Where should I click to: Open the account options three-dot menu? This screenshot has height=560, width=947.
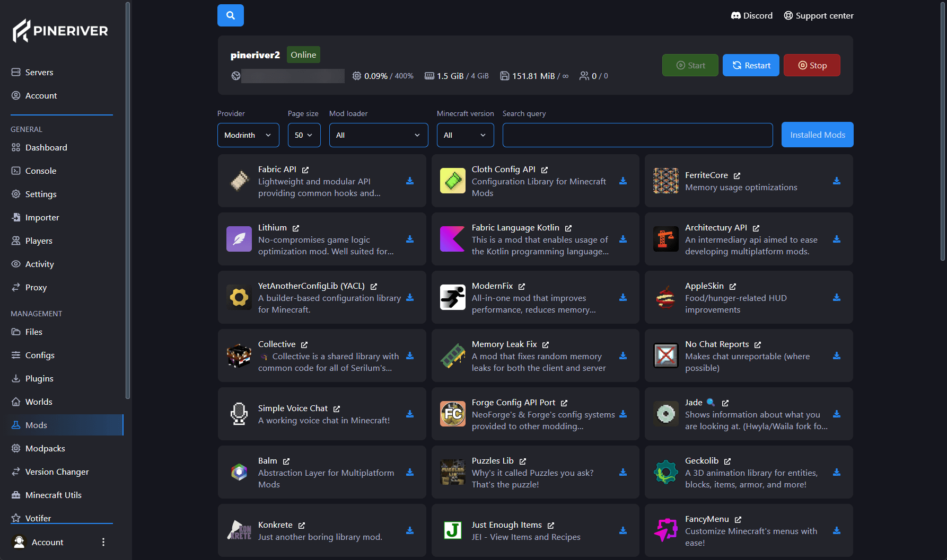(x=103, y=542)
